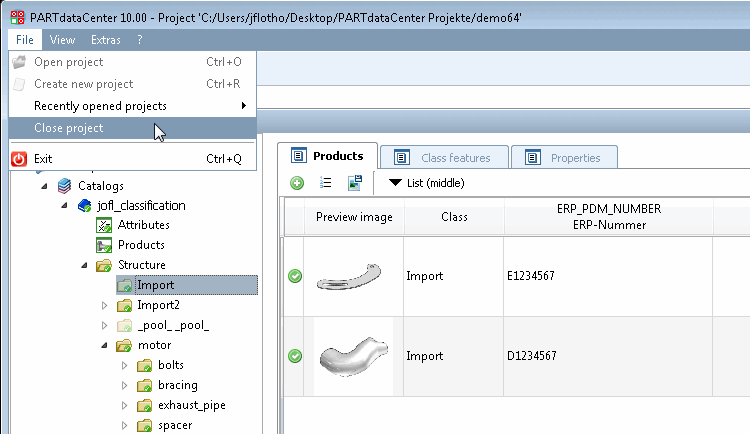The width and height of the screenshot is (750, 434).
Task: Collapse the motor folder
Action: point(104,345)
